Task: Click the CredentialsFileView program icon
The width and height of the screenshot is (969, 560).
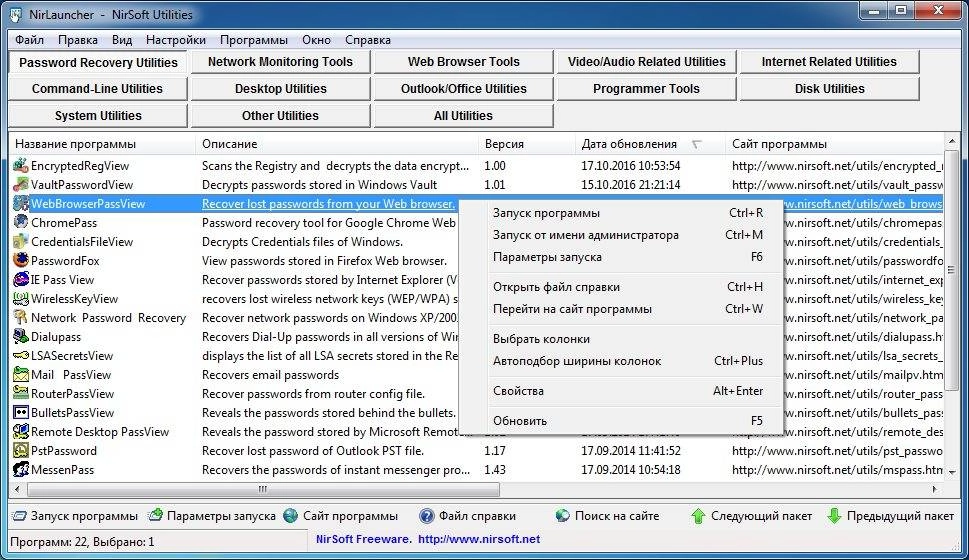Action: tap(20, 242)
